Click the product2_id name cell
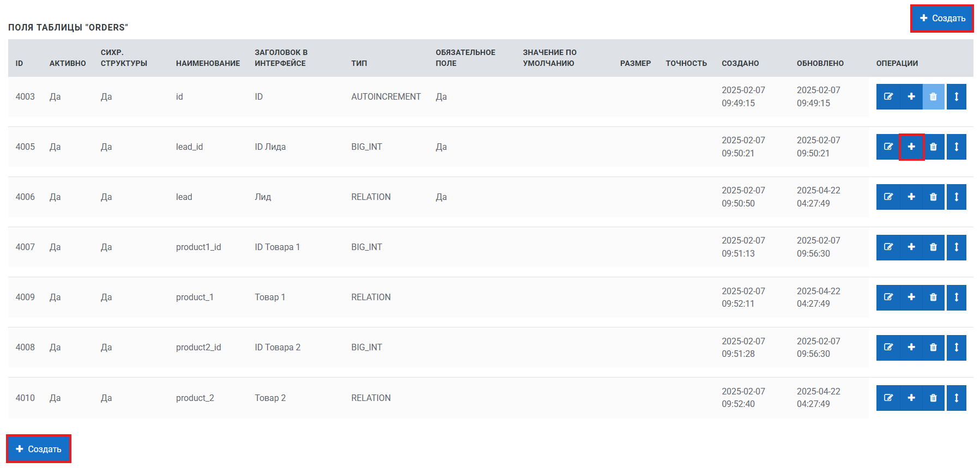The image size is (980, 468). point(198,347)
